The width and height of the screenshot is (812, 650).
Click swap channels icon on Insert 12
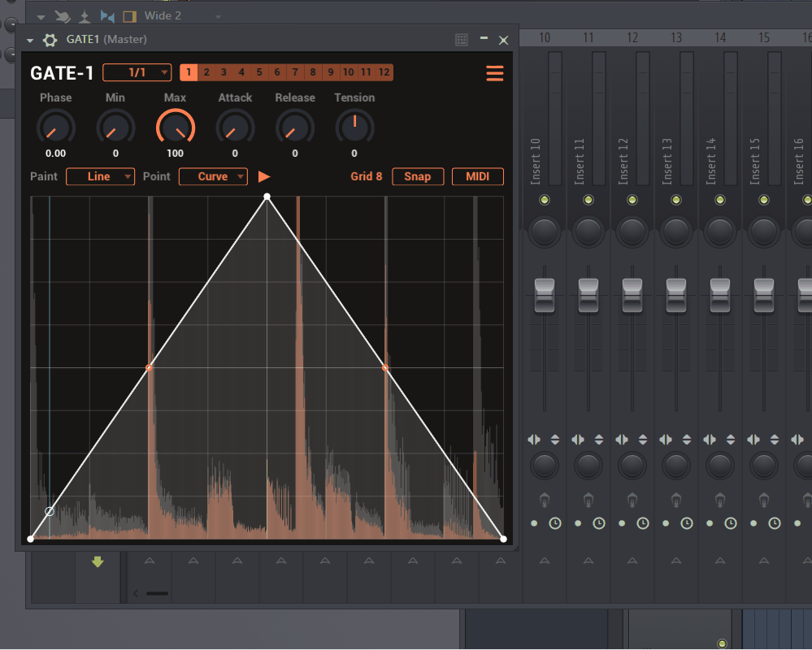(x=622, y=440)
